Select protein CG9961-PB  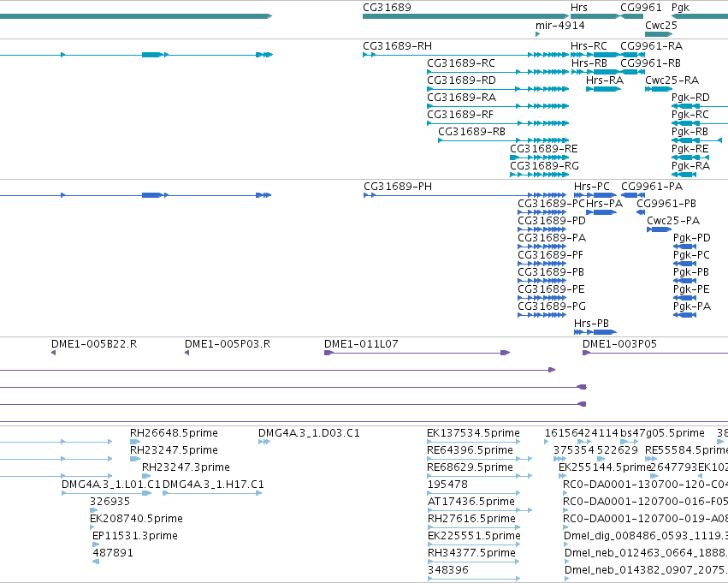[666, 204]
